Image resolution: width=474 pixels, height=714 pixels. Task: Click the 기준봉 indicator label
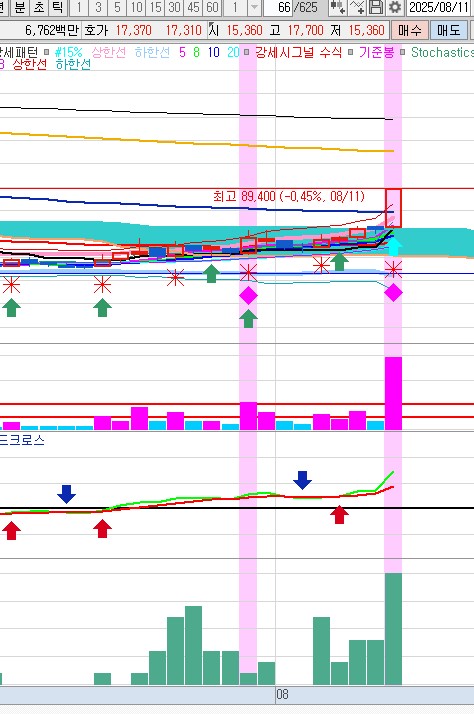[x=376, y=52]
